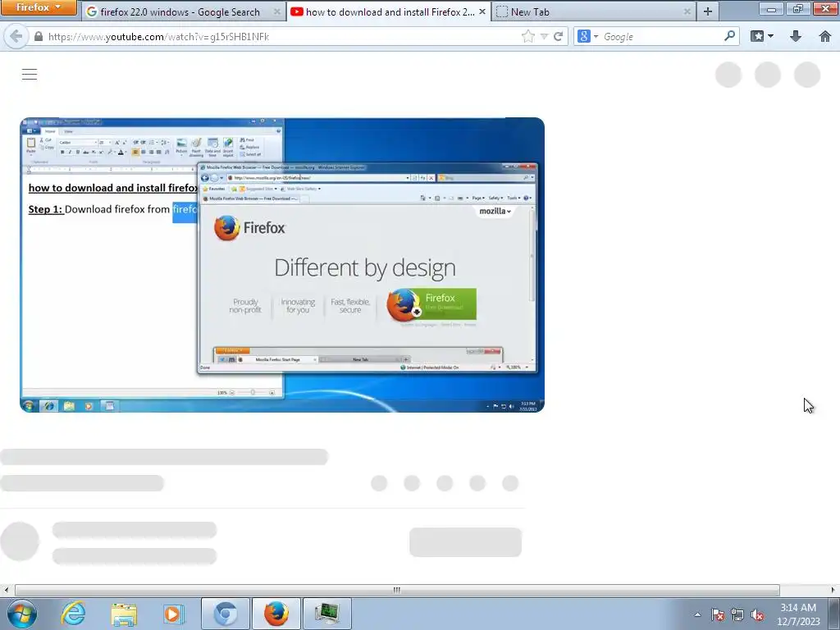Image resolution: width=840 pixels, height=630 pixels.
Task: Click the taskbar clock showing 3:14 AM
Action: click(798, 614)
